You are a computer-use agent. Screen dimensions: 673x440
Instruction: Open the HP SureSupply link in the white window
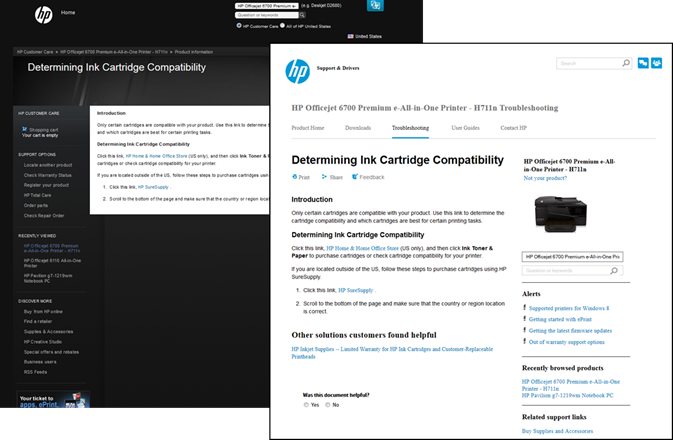pyautogui.click(x=356, y=290)
